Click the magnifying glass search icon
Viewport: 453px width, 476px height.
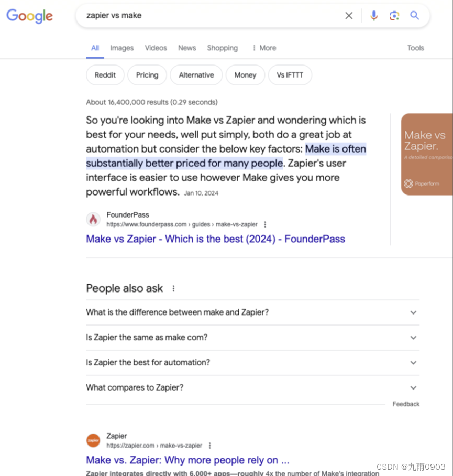[x=414, y=16]
